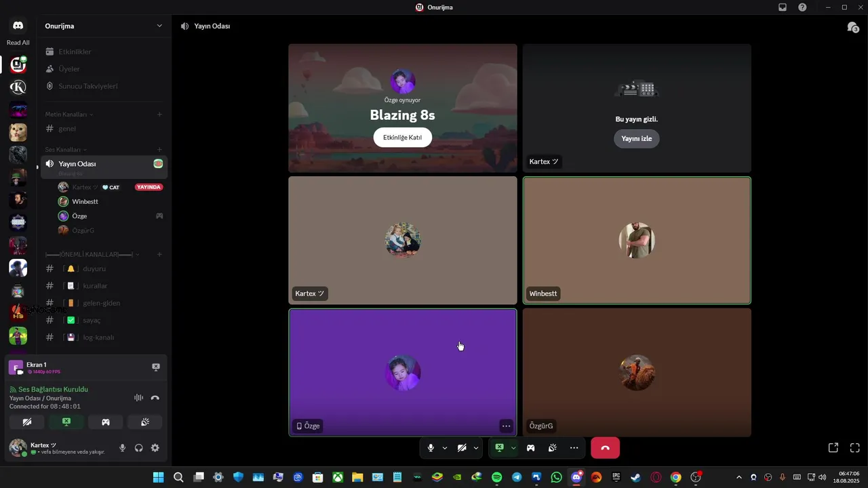Mute microphone in user panel
868x488 pixels.
123,448
